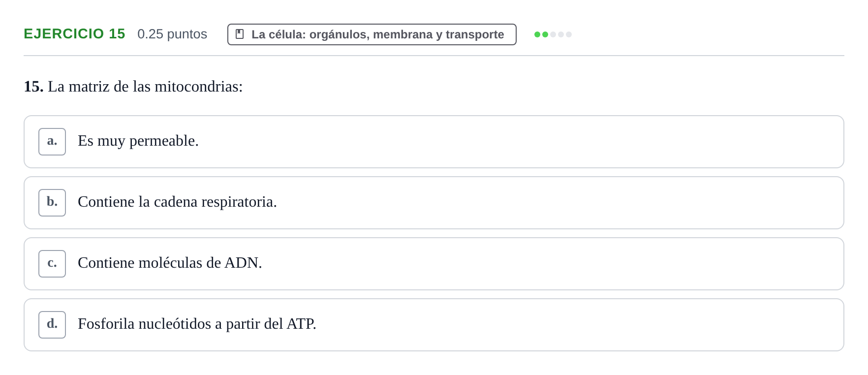Click the first green difficulty dot

(537, 34)
